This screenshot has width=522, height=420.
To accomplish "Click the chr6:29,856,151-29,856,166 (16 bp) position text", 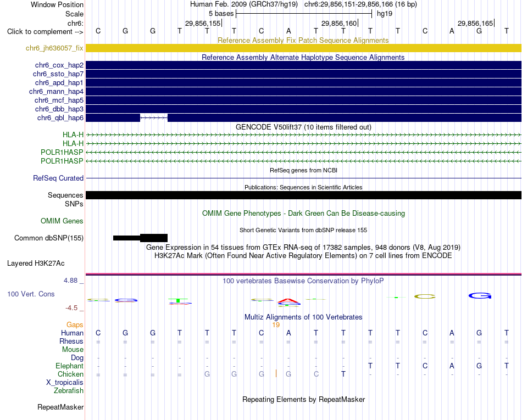I will (360, 4).
